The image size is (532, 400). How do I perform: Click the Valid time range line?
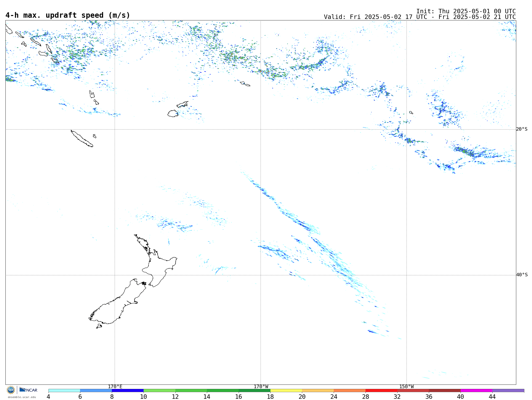(x=420, y=17)
